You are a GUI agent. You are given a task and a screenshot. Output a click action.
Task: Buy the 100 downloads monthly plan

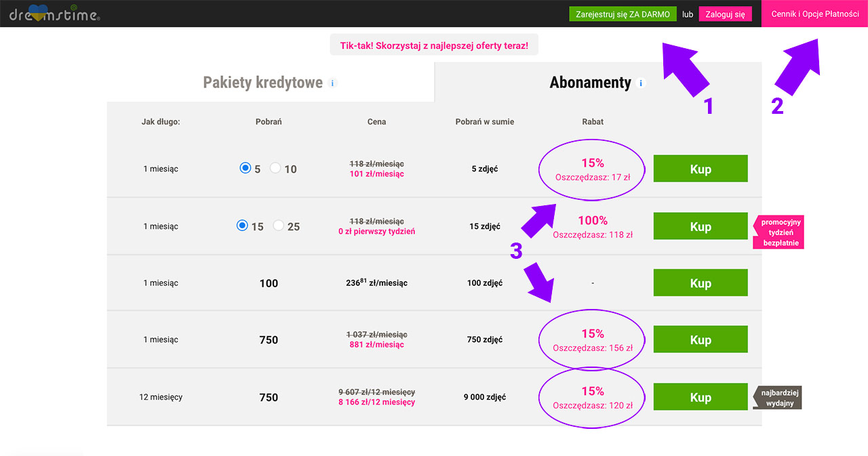(x=700, y=283)
